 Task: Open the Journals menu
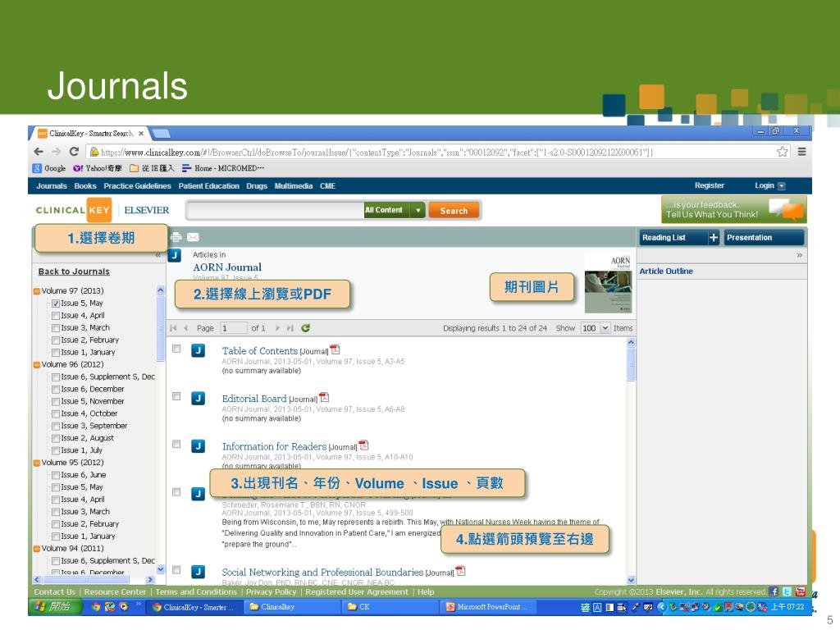[x=52, y=186]
